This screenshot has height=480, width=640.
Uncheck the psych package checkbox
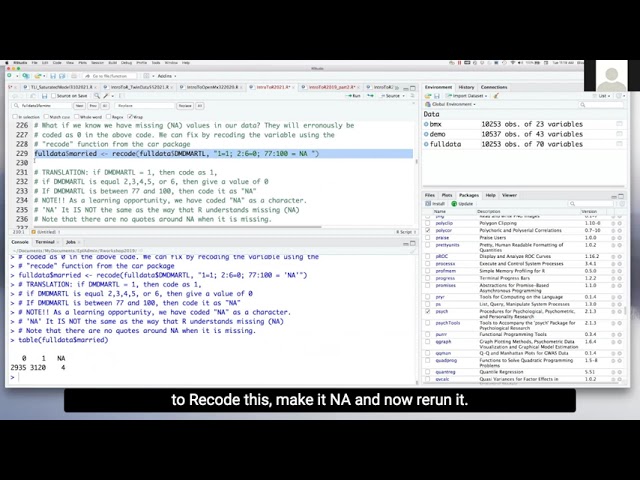pyautogui.click(x=427, y=311)
